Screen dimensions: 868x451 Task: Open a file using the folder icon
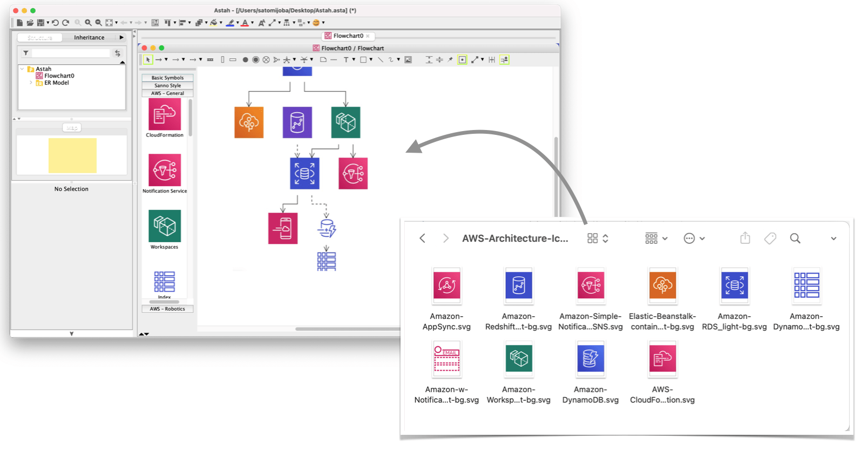pyautogui.click(x=30, y=23)
